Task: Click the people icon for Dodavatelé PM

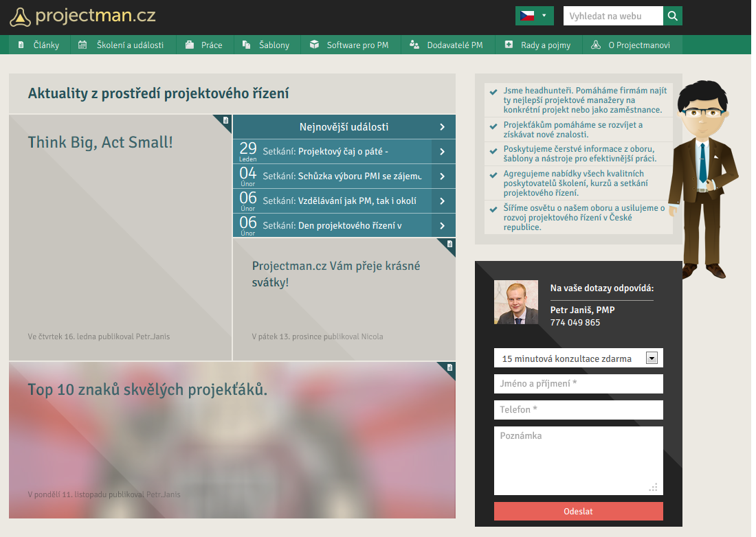Action: coord(414,45)
